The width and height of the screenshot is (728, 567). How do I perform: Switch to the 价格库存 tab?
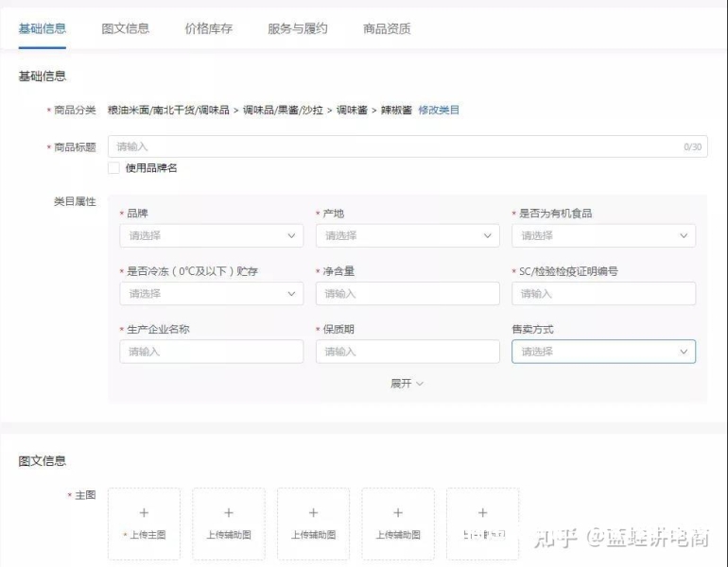pos(208,28)
